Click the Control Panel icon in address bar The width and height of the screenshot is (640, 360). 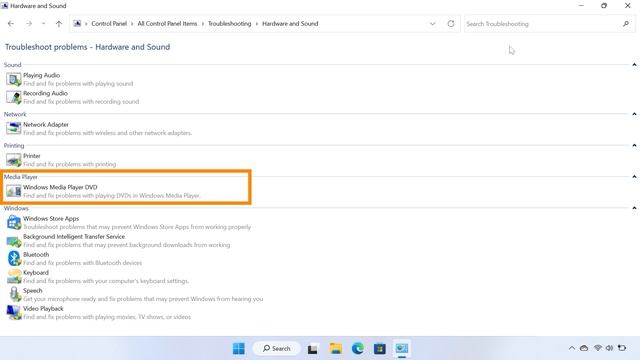(77, 24)
